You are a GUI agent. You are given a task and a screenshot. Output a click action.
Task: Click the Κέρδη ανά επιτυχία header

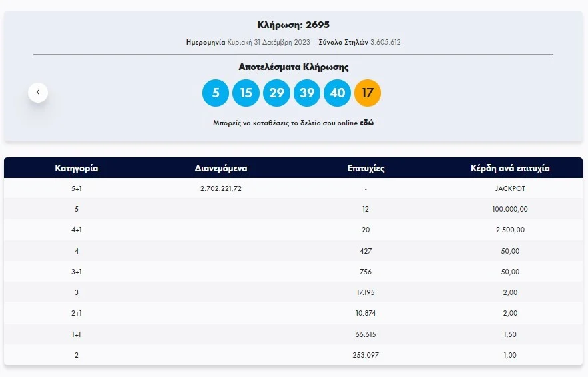pos(510,168)
